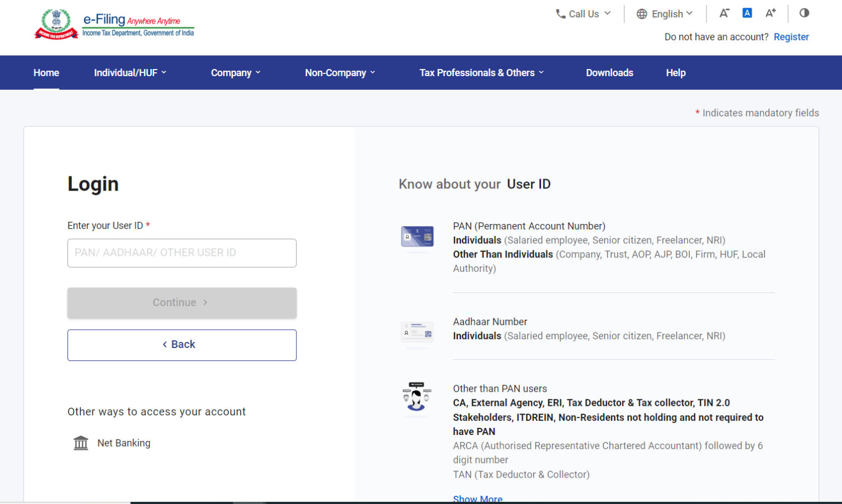
Task: Click the Other than PAN users person icon
Action: (417, 398)
